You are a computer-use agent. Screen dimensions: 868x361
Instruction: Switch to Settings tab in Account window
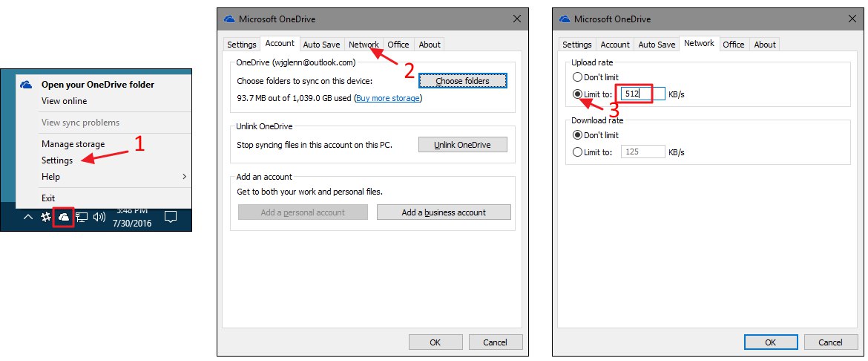(x=242, y=45)
